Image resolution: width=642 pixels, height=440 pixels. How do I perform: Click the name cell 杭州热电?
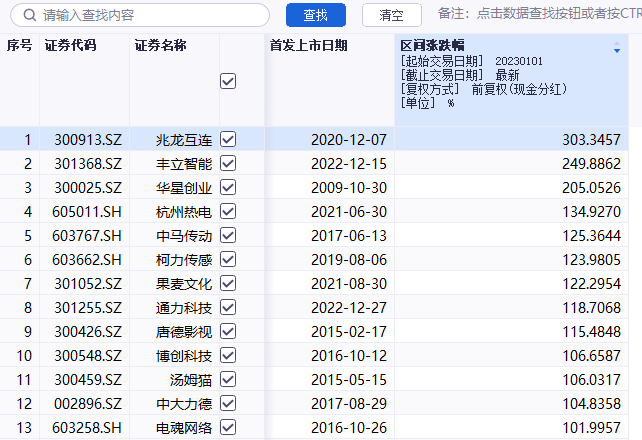[184, 212]
